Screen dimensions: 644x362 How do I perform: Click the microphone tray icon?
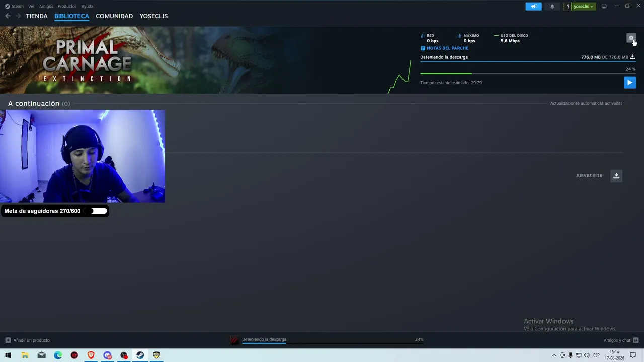click(570, 355)
